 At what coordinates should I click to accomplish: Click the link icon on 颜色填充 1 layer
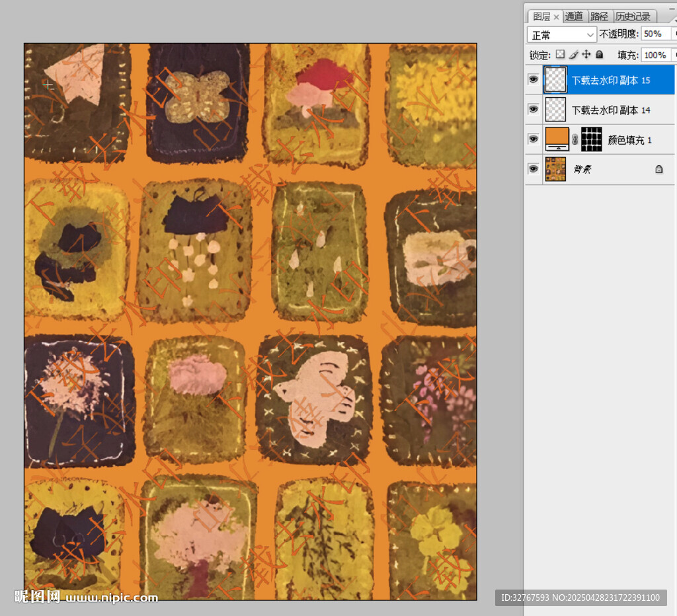pos(575,139)
